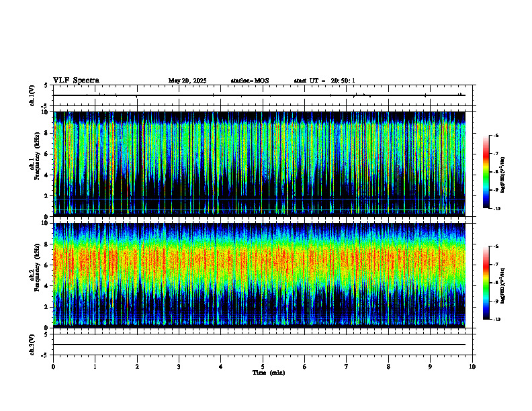Click time axis tick label "7"

click(347, 367)
